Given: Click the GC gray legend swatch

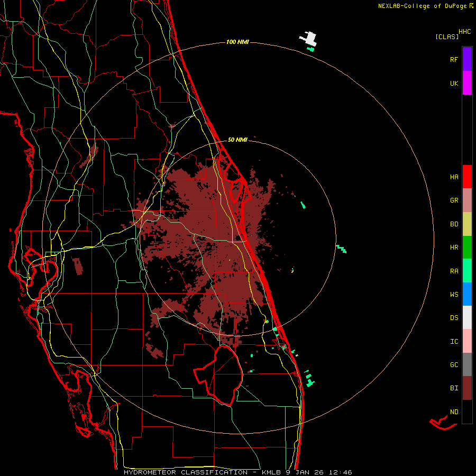Looking at the screenshot, I should [x=467, y=364].
